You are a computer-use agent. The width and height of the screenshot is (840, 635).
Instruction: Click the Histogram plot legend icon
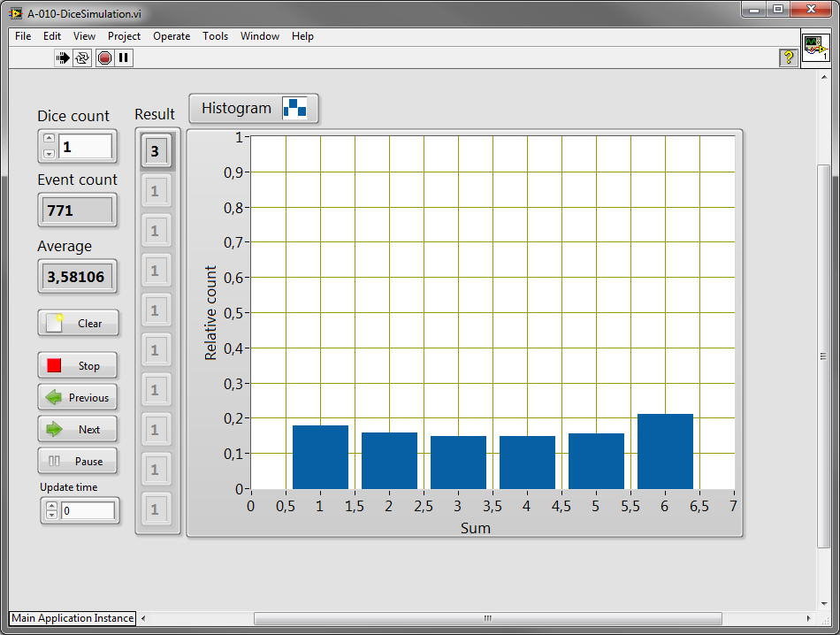294,108
